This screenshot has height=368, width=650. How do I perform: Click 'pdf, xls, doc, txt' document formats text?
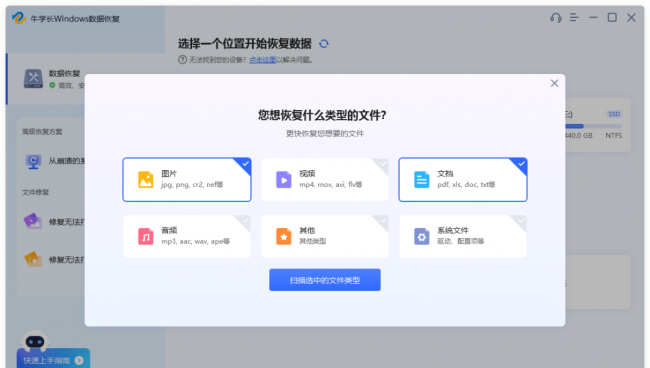pos(466,184)
